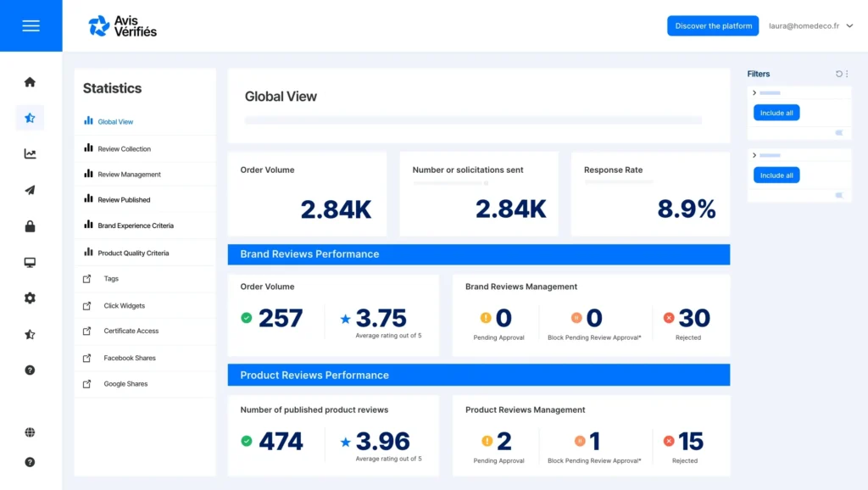This screenshot has height=490, width=868.
Task: Open the globe language icon
Action: point(30,432)
